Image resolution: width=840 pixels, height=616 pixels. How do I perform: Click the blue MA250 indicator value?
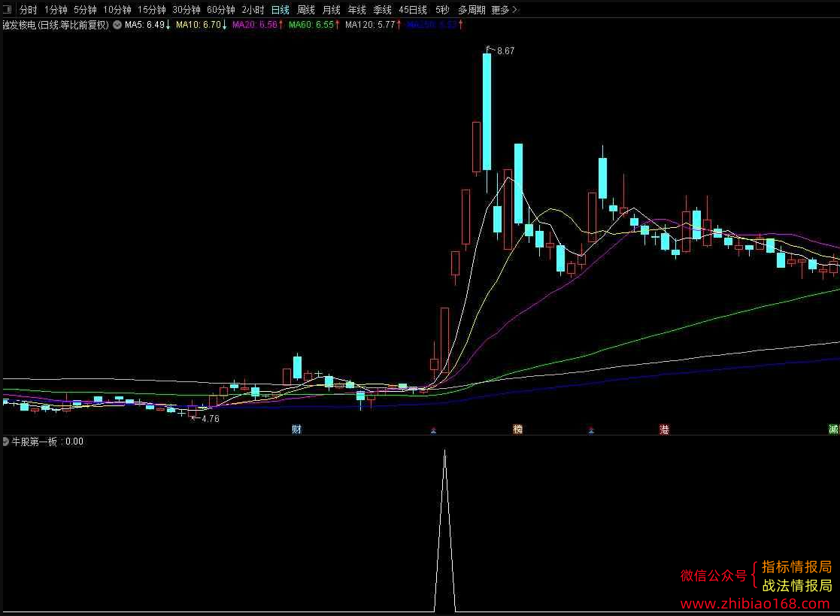click(435, 25)
